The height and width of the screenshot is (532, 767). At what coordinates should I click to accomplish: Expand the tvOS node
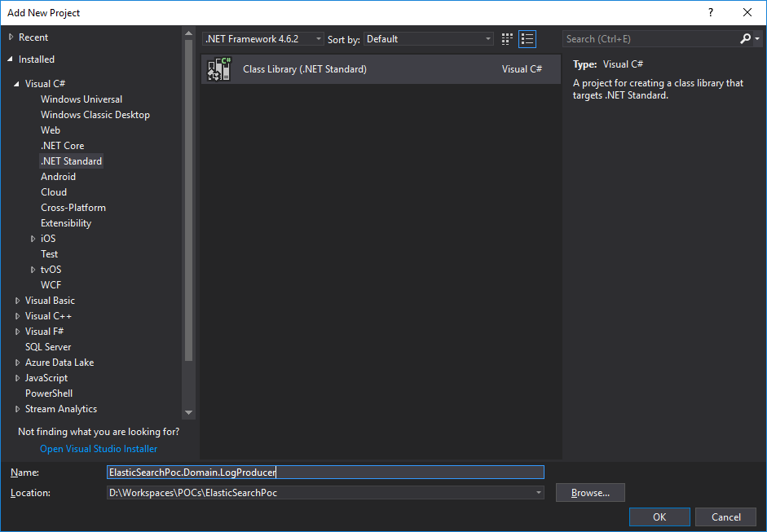coord(33,270)
